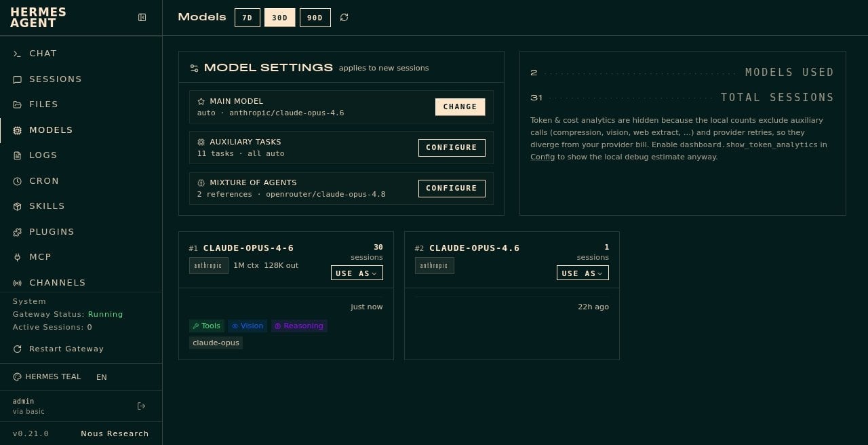Screen dimensions: 868x445
Task: Change the EN language selector
Action: tap(102, 377)
